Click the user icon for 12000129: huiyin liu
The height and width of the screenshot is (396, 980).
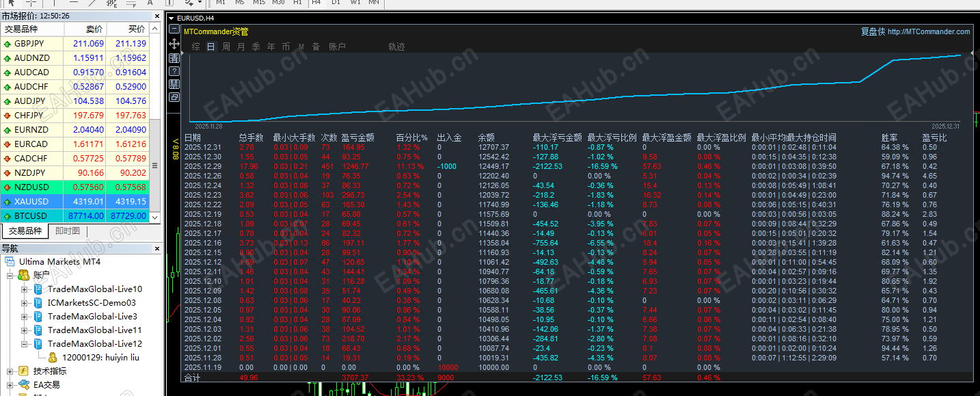pos(53,357)
